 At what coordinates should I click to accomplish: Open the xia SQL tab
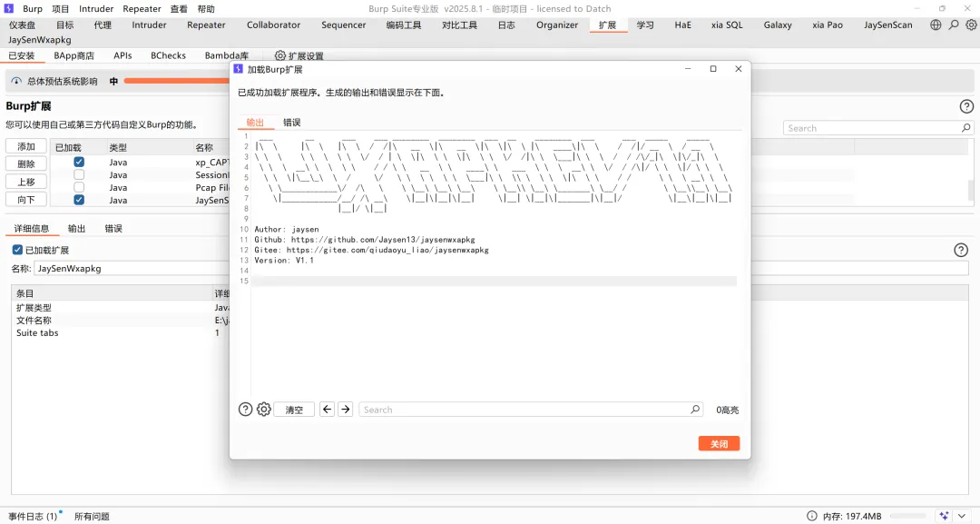pyautogui.click(x=727, y=25)
